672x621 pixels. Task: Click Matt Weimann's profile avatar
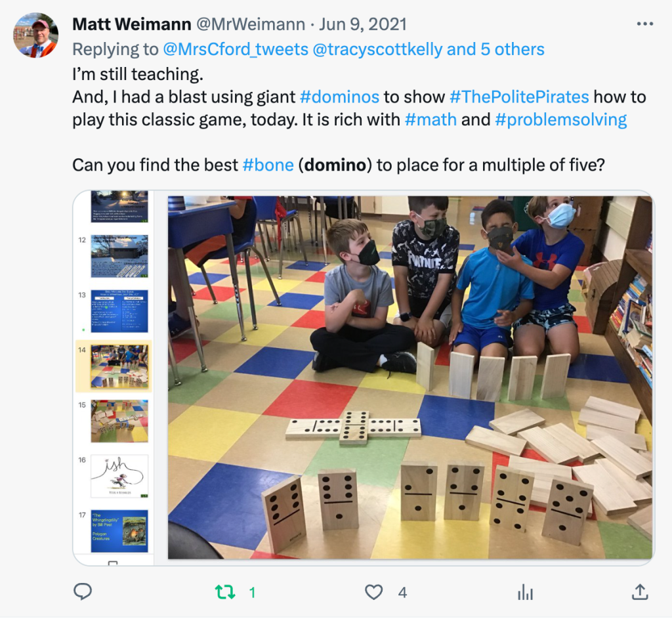point(36,35)
